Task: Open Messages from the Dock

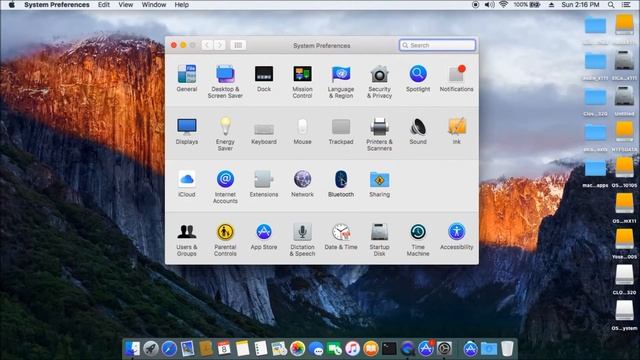Action: pyautogui.click(x=316, y=349)
